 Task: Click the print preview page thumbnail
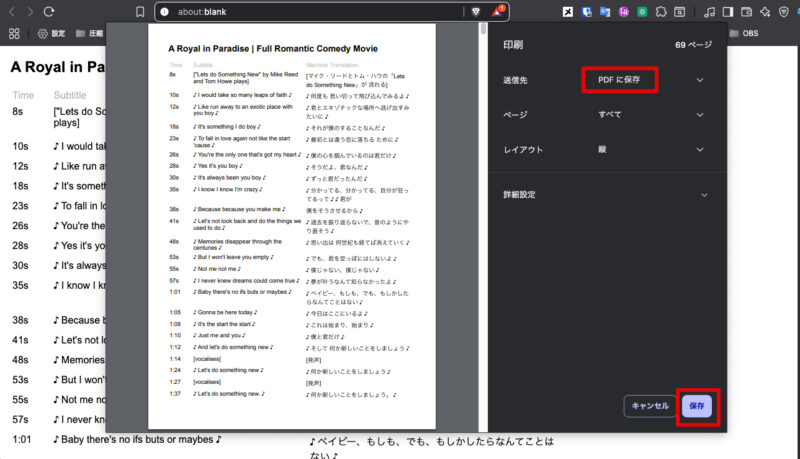tap(292, 226)
